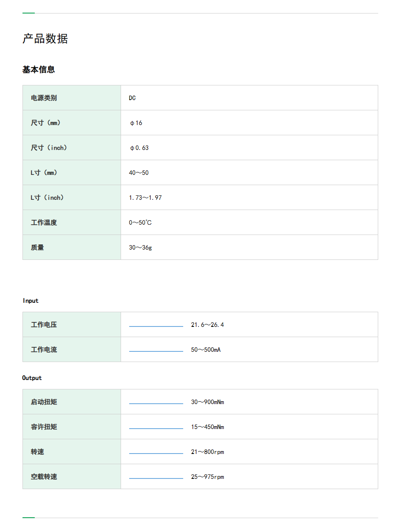The image size is (415, 532).
Task: Select the 25～975rpm no-load speed value
Action: click(x=207, y=477)
